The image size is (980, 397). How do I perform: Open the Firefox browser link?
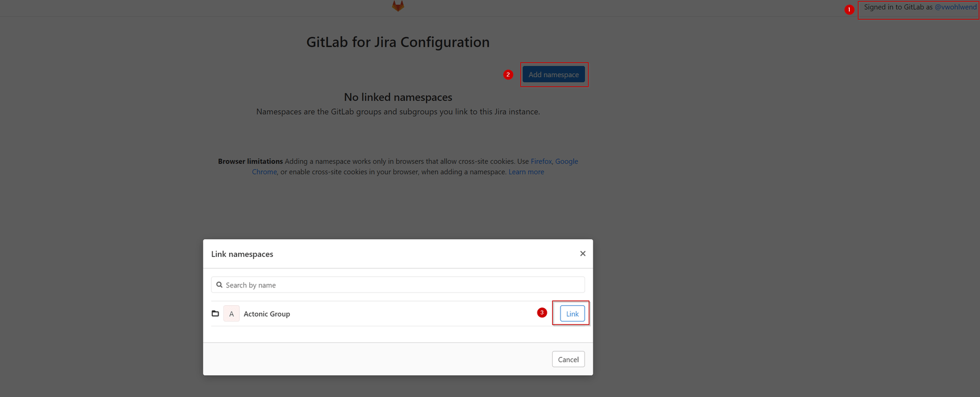point(541,161)
